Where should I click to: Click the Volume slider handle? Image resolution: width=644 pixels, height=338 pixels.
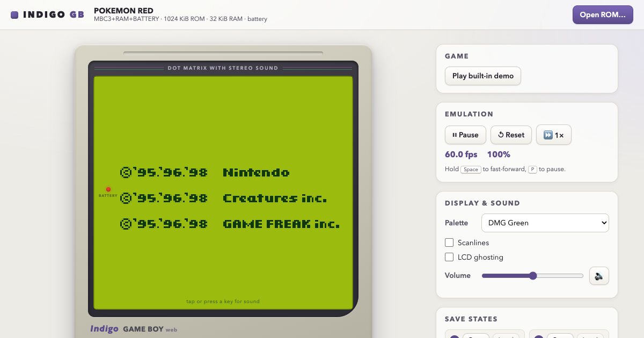pyautogui.click(x=533, y=276)
